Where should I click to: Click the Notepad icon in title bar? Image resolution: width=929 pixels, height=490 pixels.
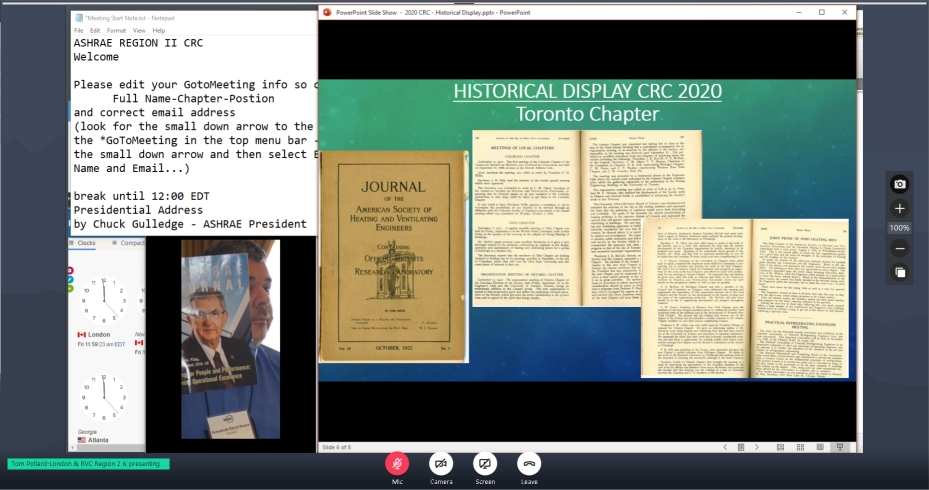[x=79, y=18]
